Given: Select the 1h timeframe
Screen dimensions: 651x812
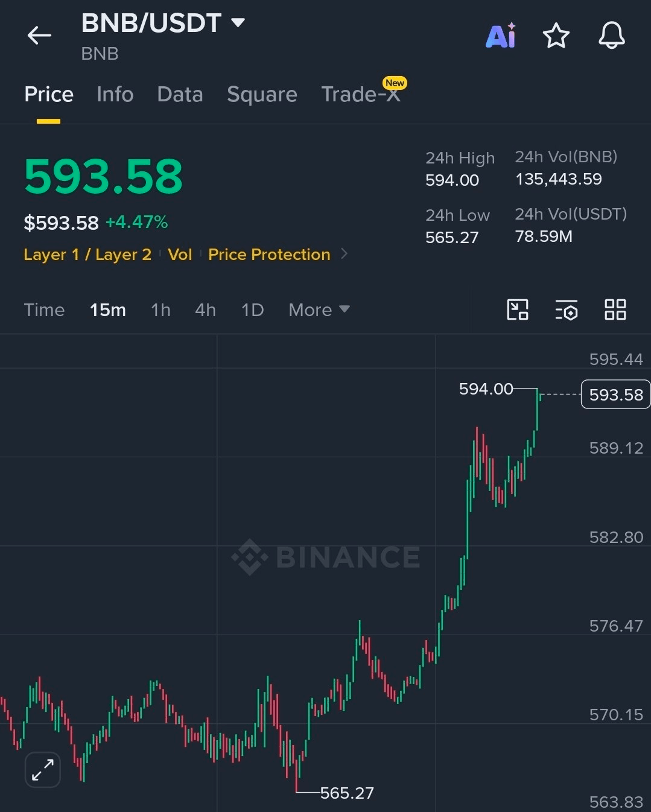Looking at the screenshot, I should tap(160, 310).
